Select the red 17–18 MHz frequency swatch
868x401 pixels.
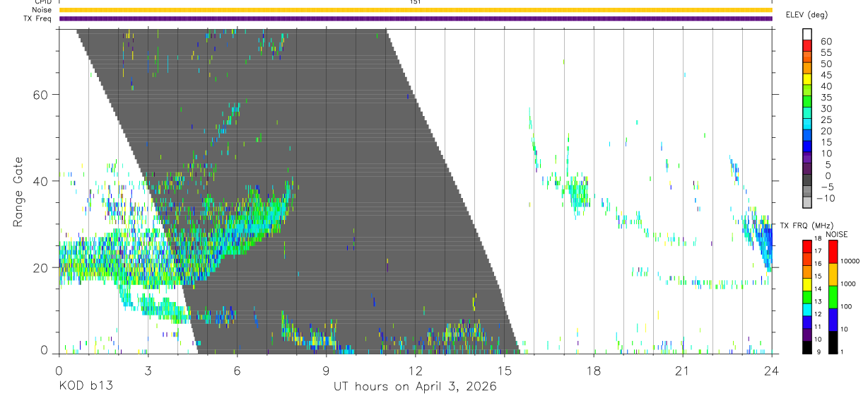tap(807, 246)
